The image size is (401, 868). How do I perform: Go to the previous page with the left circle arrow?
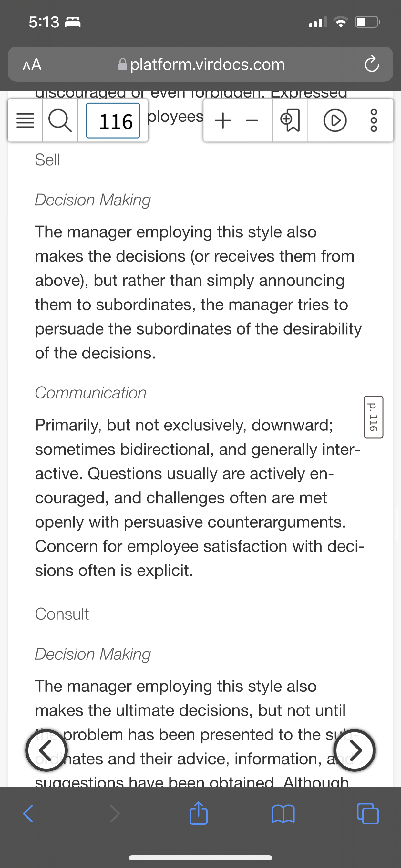(x=46, y=750)
